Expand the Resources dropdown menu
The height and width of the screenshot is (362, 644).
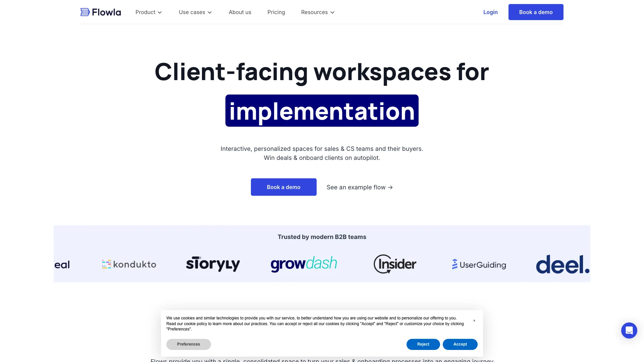[x=318, y=12]
